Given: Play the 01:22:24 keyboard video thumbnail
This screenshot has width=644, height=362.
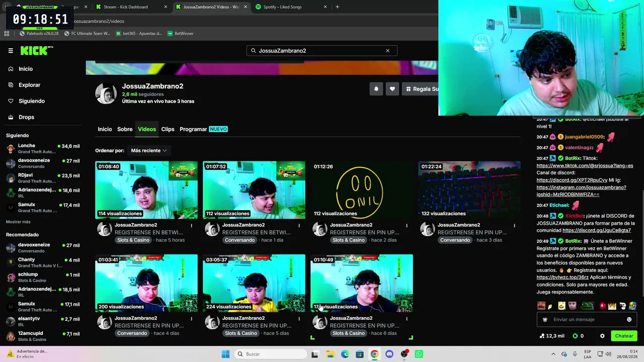Looking at the screenshot, I should click(469, 190).
